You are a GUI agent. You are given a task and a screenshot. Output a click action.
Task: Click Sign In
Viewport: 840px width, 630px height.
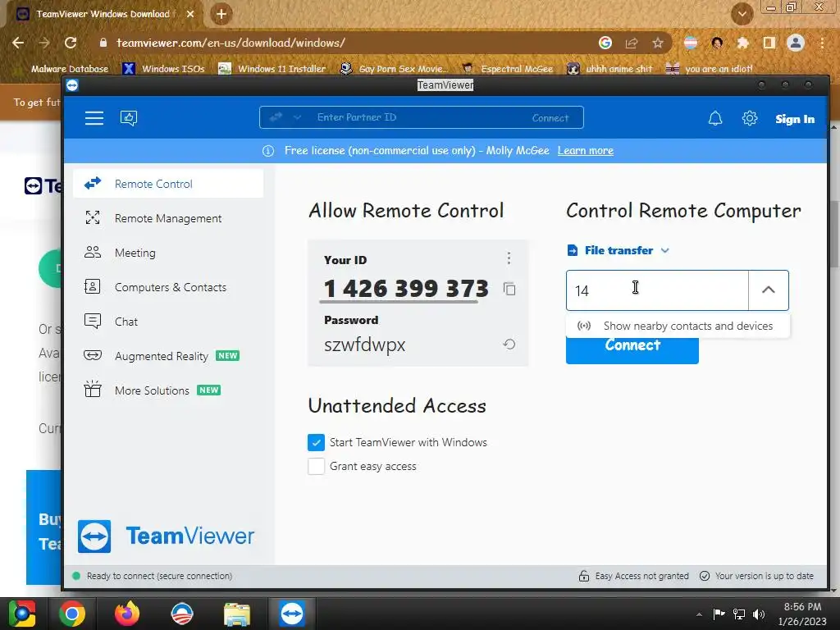794,119
